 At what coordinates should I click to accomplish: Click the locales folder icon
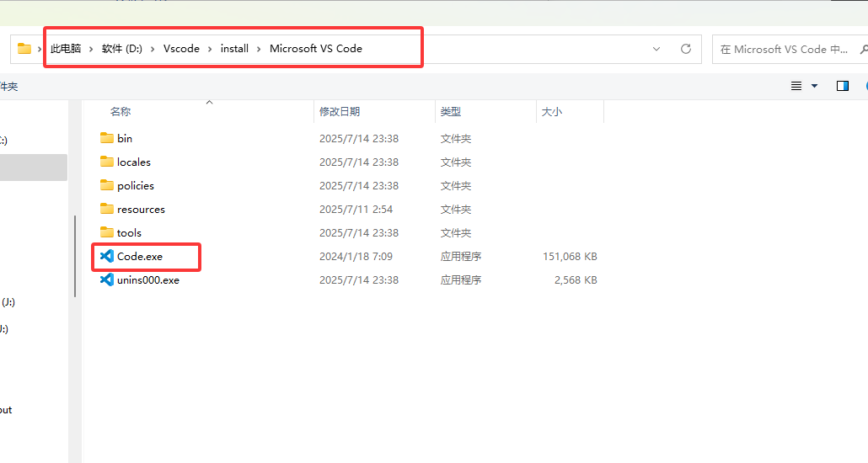107,162
